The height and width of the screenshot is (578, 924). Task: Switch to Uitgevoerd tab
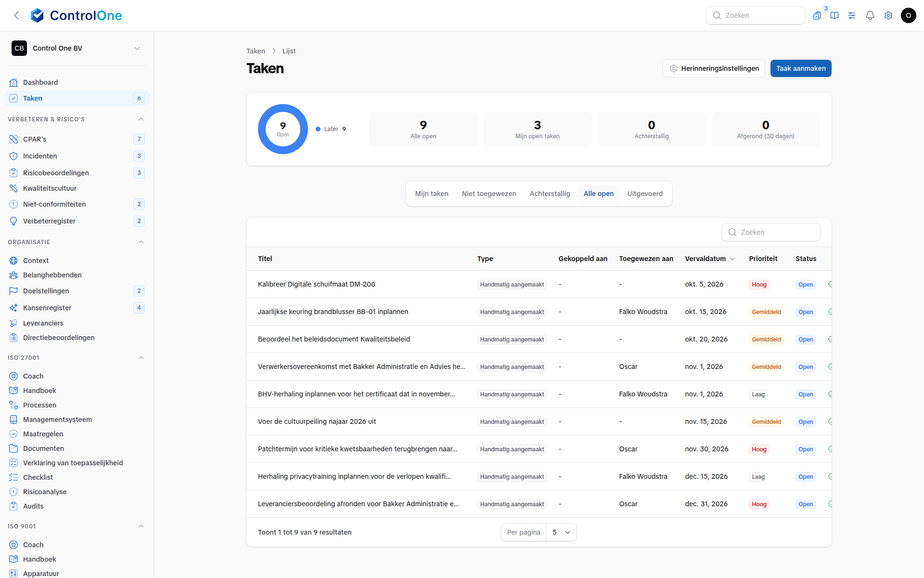pyautogui.click(x=645, y=194)
